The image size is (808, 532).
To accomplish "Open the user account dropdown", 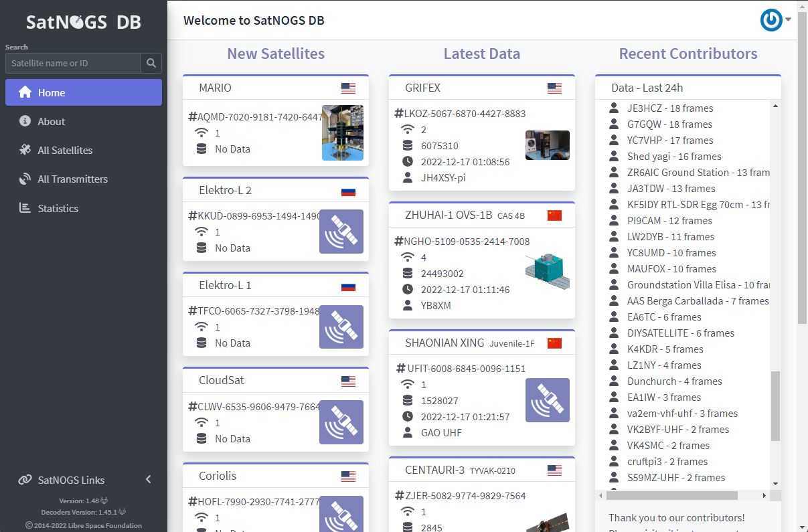I will click(775, 20).
